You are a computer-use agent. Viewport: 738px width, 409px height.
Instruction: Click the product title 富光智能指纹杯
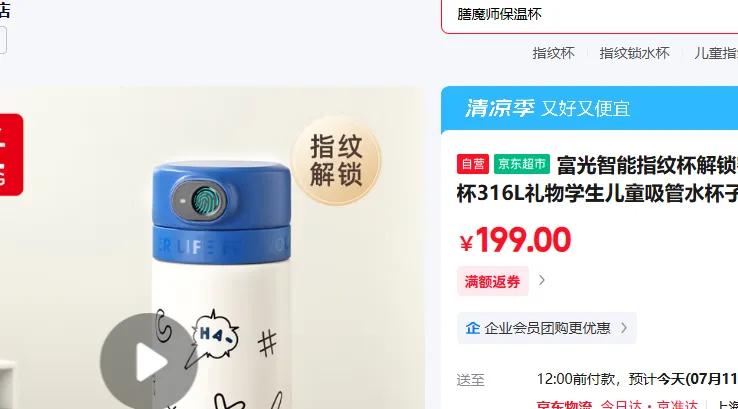[647, 165]
